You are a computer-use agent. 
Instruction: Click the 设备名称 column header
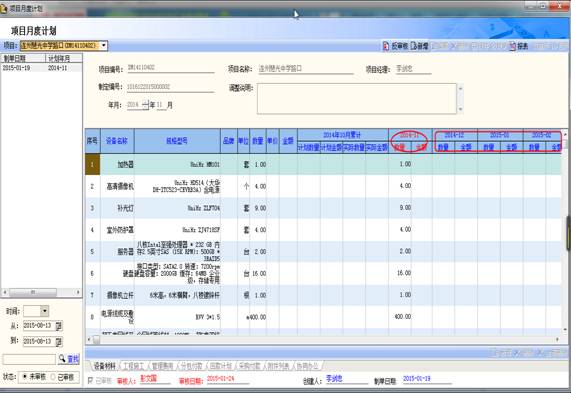pyautogui.click(x=117, y=141)
